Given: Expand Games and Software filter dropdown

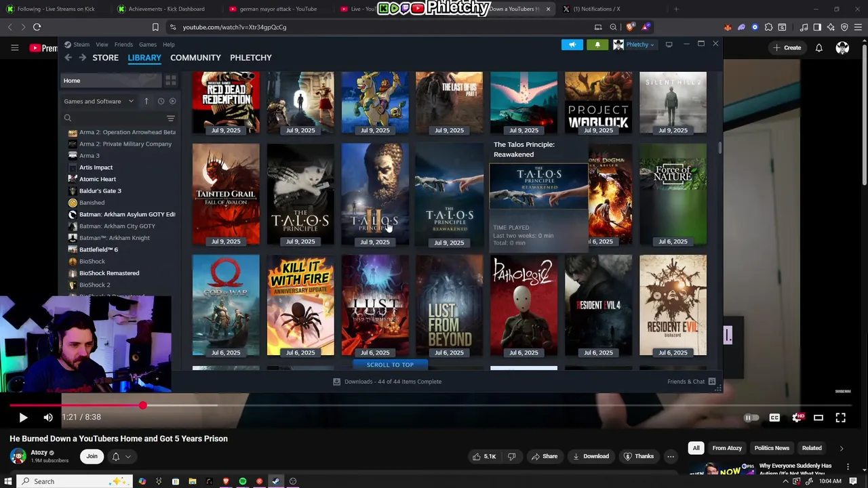Looking at the screenshot, I should (x=99, y=102).
